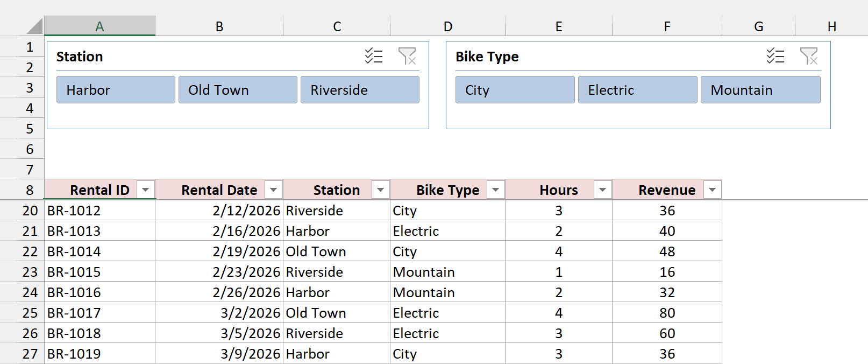Screen dimensions: 868x364
Task: Toggle the Riverside station slicer button
Action: pos(360,89)
